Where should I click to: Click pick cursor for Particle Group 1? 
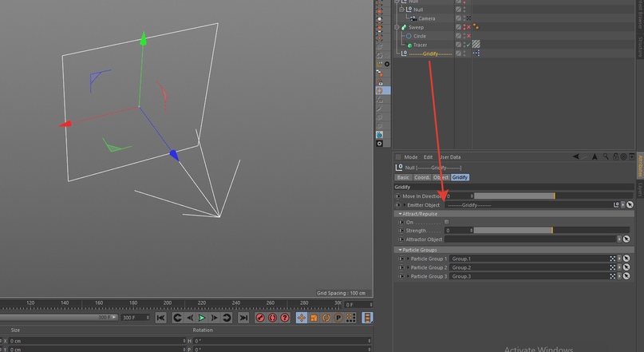coord(626,259)
